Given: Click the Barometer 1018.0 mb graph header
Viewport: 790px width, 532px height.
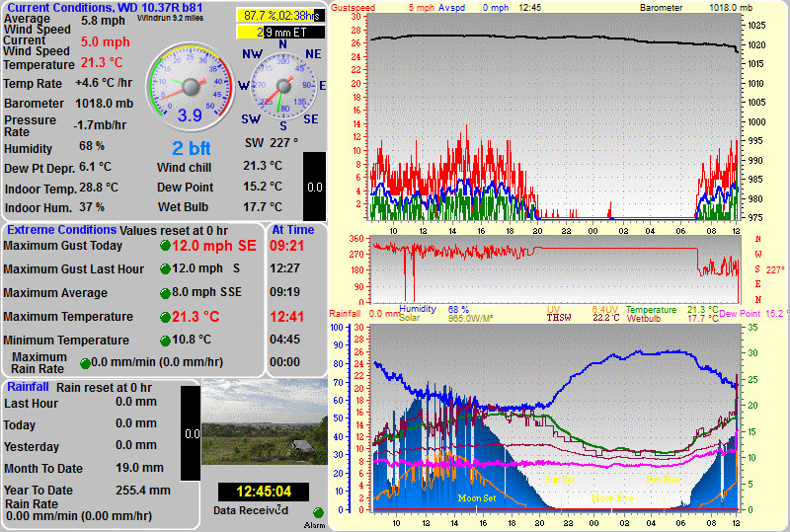Looking at the screenshot, I should tap(696, 8).
